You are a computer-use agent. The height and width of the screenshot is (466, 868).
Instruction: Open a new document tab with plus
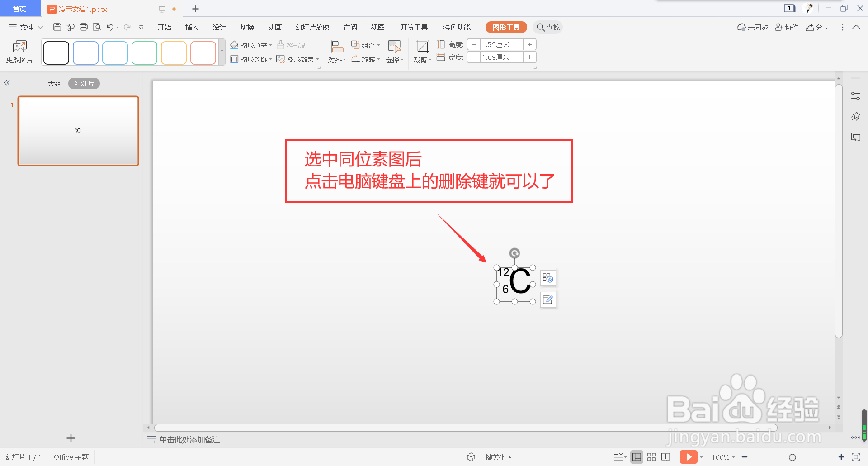pyautogui.click(x=195, y=9)
